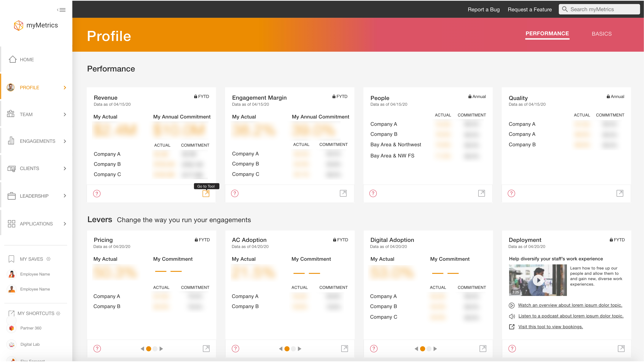Open the Pricing card tool icon

point(206,348)
